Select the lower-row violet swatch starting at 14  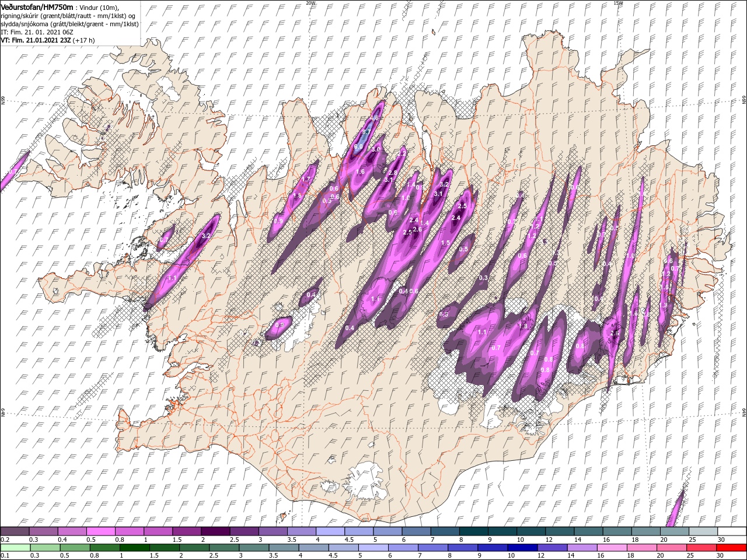click(581, 547)
